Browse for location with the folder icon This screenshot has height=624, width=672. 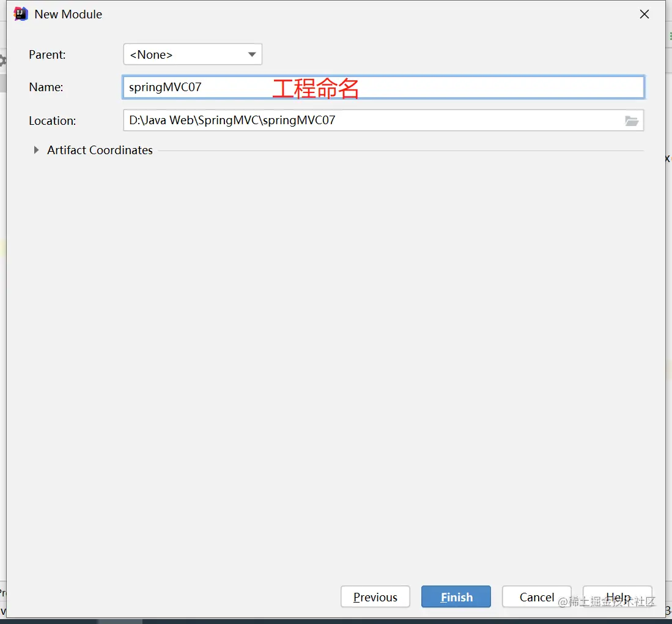coord(631,121)
